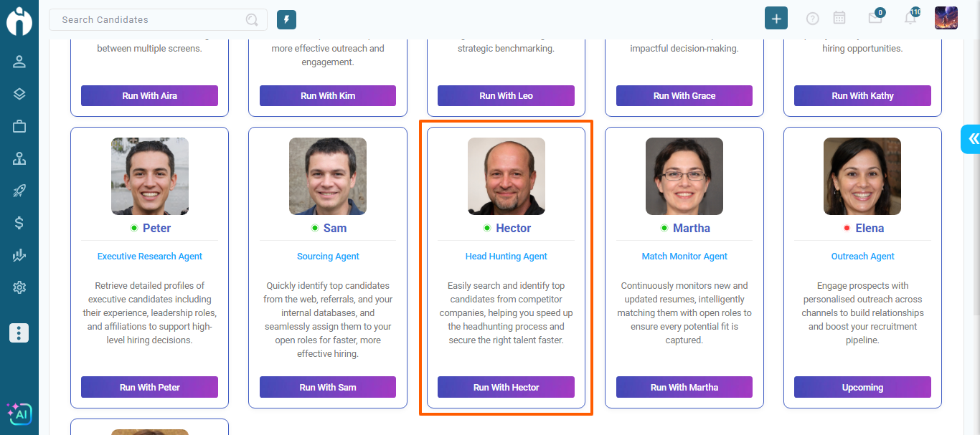Viewport: 980px width, 435px height.
Task: Open the calendar icon in top bar
Action: (839, 19)
